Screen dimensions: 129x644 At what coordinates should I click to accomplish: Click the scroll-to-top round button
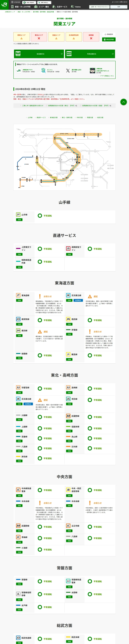coord(124,102)
